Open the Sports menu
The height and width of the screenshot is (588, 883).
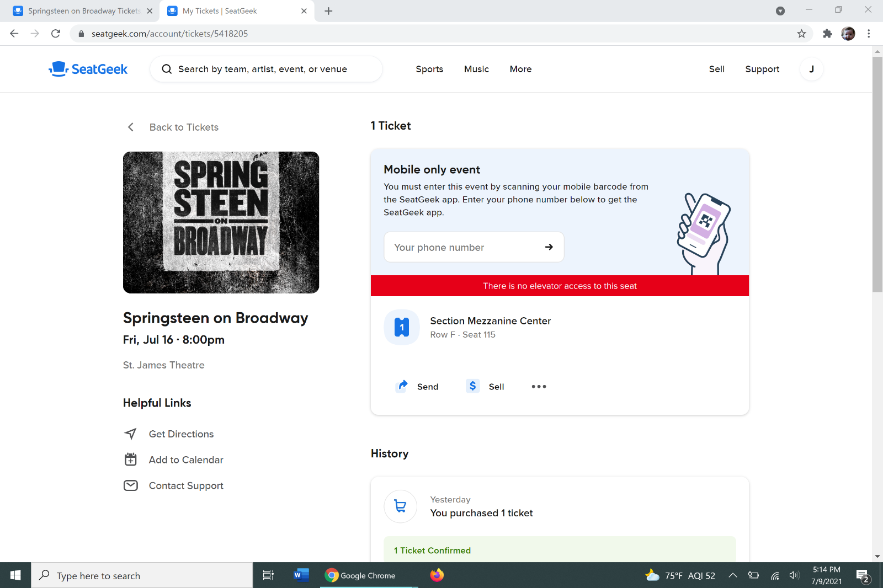pos(429,69)
